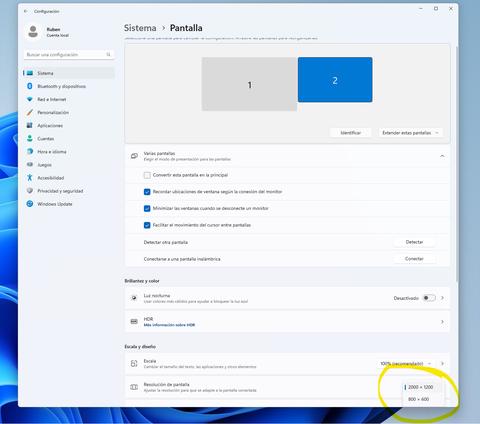Open the Escala 100% dropdown
Image resolution: width=480 pixels, height=424 pixels.
coord(406,363)
